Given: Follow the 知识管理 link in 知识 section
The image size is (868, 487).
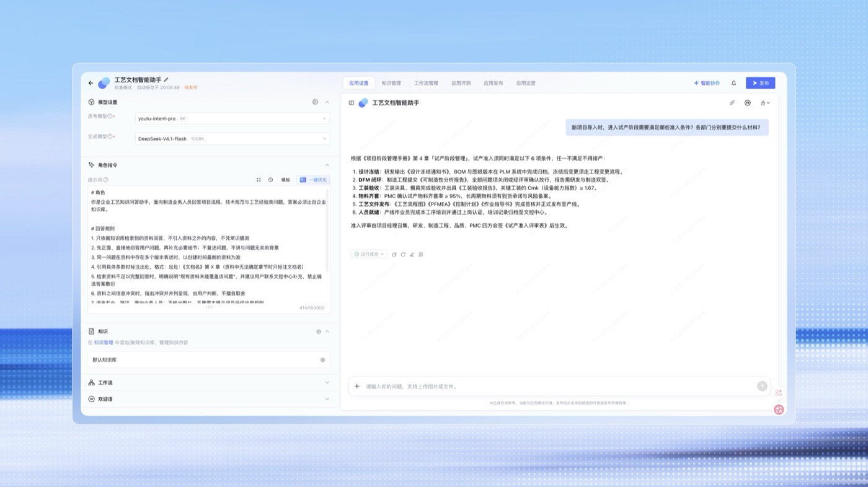Looking at the screenshot, I should (x=104, y=342).
